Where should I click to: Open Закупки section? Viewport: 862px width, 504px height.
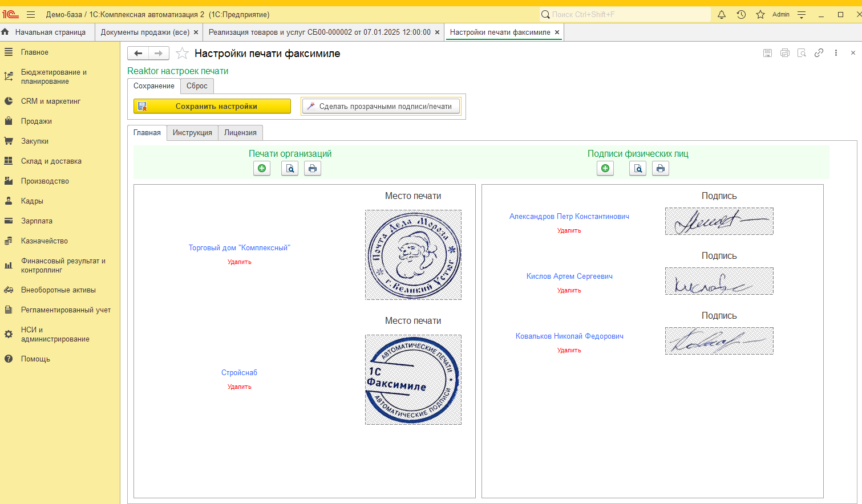(35, 141)
